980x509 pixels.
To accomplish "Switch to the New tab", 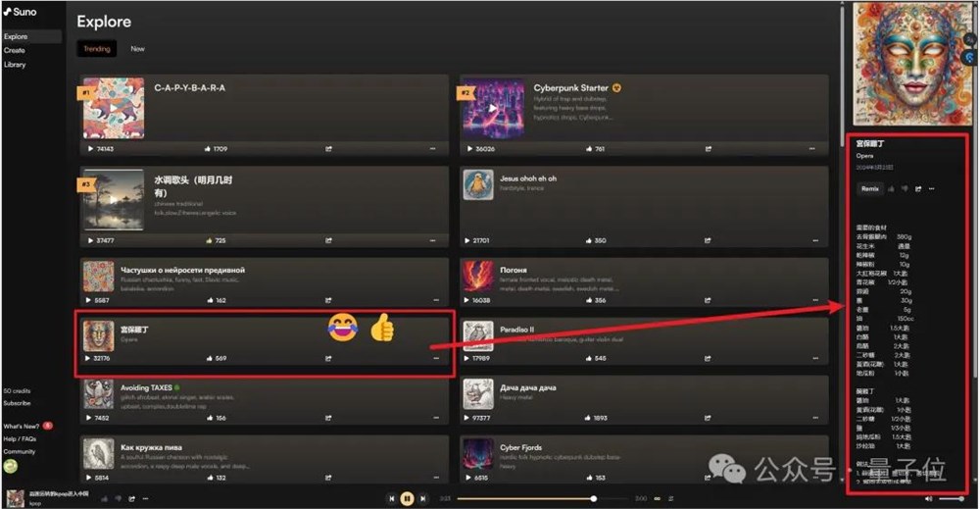I will pyautogui.click(x=137, y=49).
